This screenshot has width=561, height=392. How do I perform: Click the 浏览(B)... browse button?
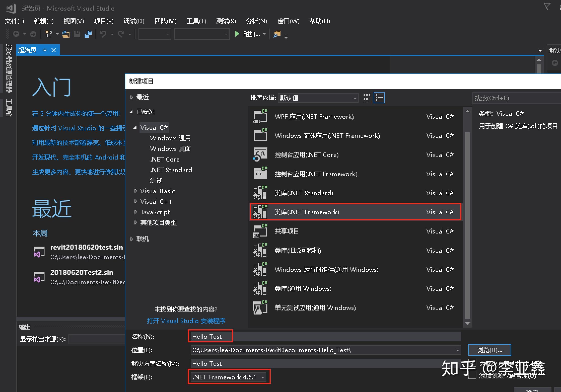coord(489,350)
